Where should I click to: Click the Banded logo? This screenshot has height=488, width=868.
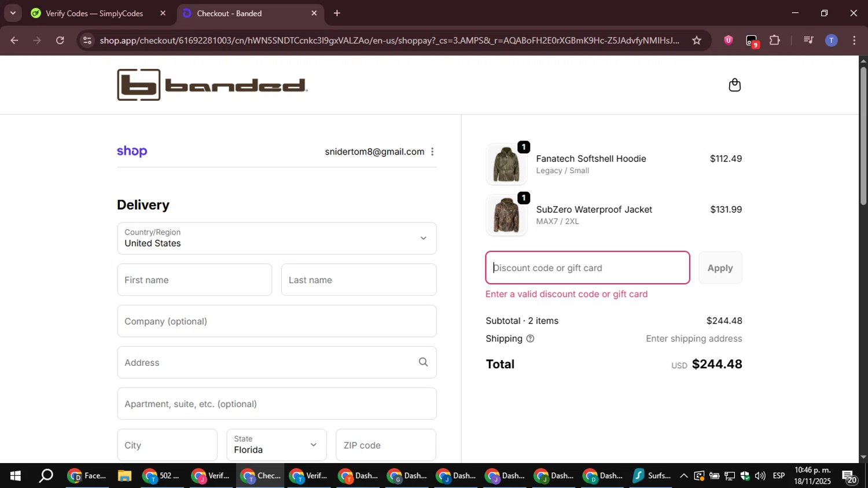[212, 85]
